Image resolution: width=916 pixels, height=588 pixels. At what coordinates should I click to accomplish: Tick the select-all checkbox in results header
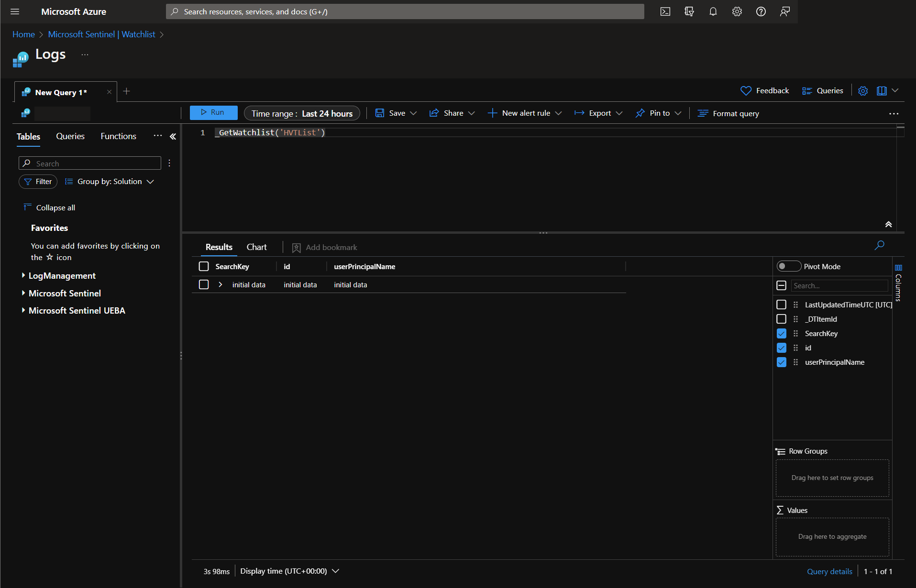pyautogui.click(x=204, y=266)
